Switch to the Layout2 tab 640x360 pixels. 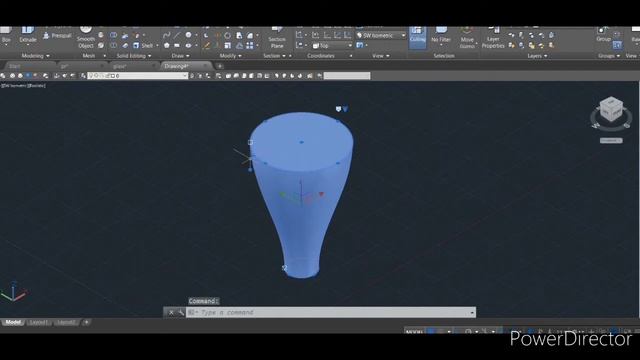click(x=66, y=322)
